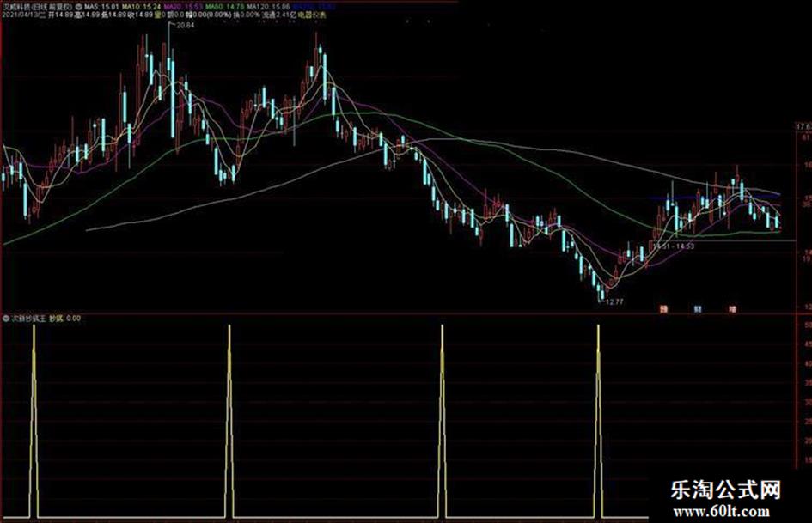Image resolution: width=812 pixels, height=523 pixels.
Task: Click the MA5: 15.01 label
Action: [101, 7]
